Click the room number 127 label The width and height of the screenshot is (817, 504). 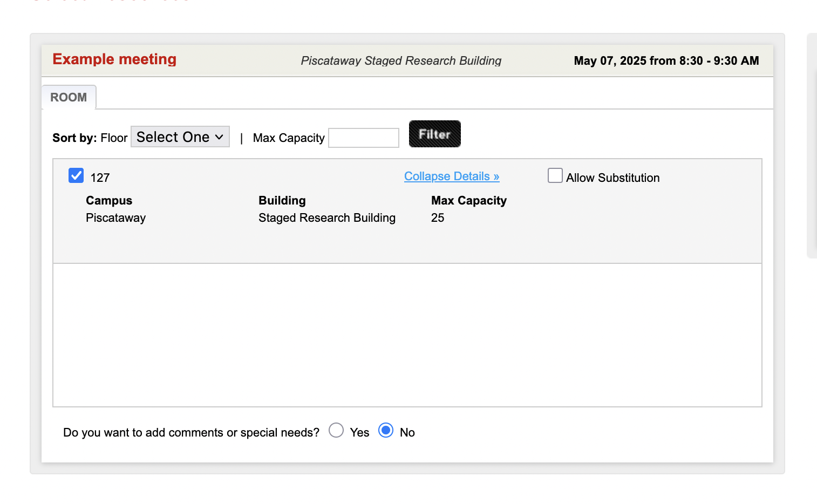point(100,178)
